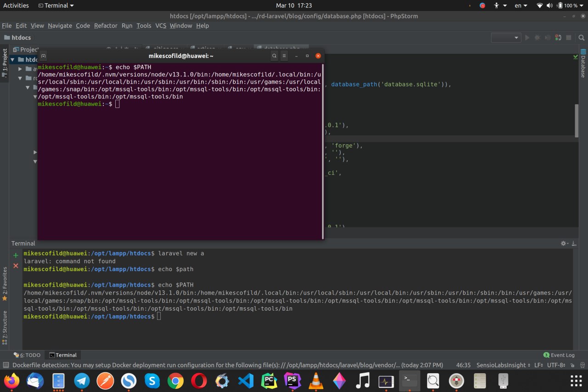Click the Debug bug icon in toolbar
This screenshot has height=392, width=588.
(537, 38)
